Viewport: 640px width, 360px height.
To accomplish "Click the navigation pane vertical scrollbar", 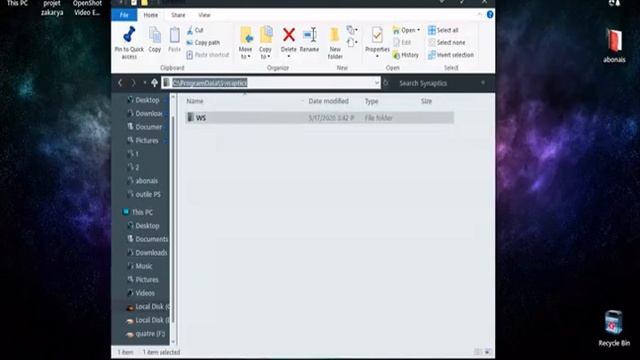I will (x=173, y=219).
